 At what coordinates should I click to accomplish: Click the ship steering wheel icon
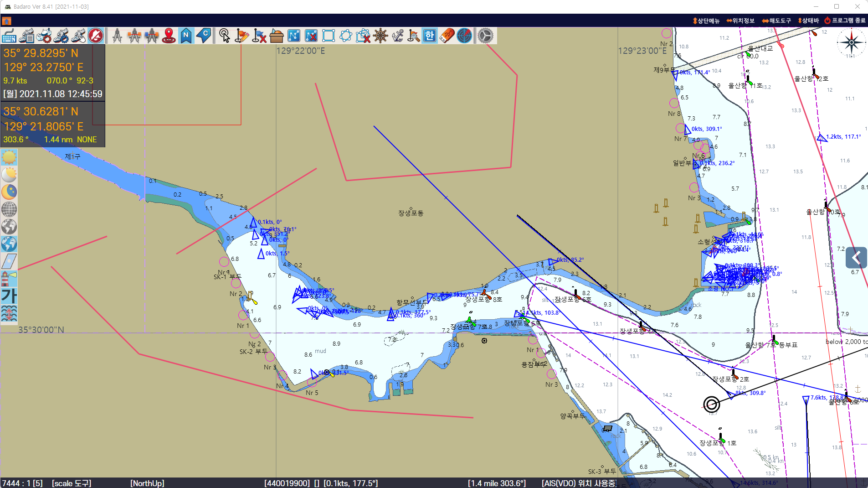point(380,36)
